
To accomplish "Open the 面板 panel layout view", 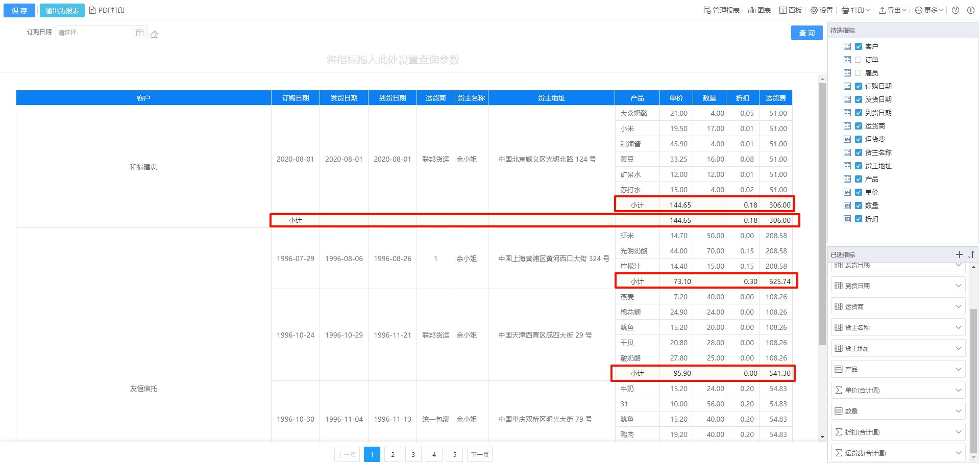I will (790, 10).
